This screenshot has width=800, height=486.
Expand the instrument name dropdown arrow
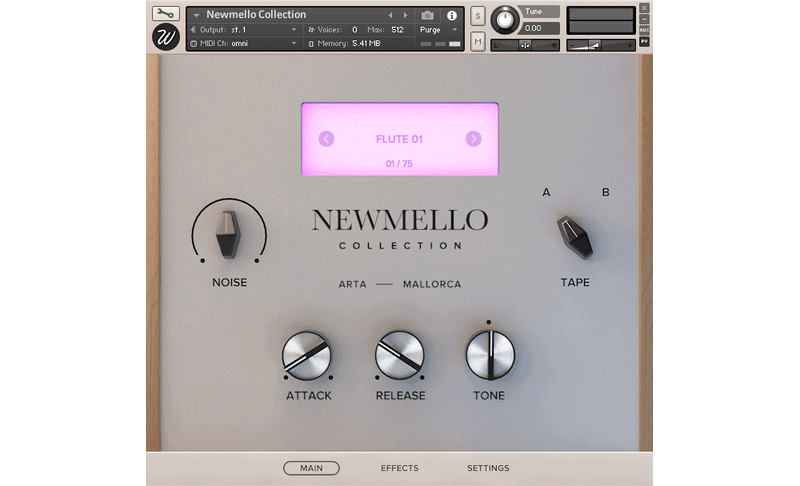[196, 15]
